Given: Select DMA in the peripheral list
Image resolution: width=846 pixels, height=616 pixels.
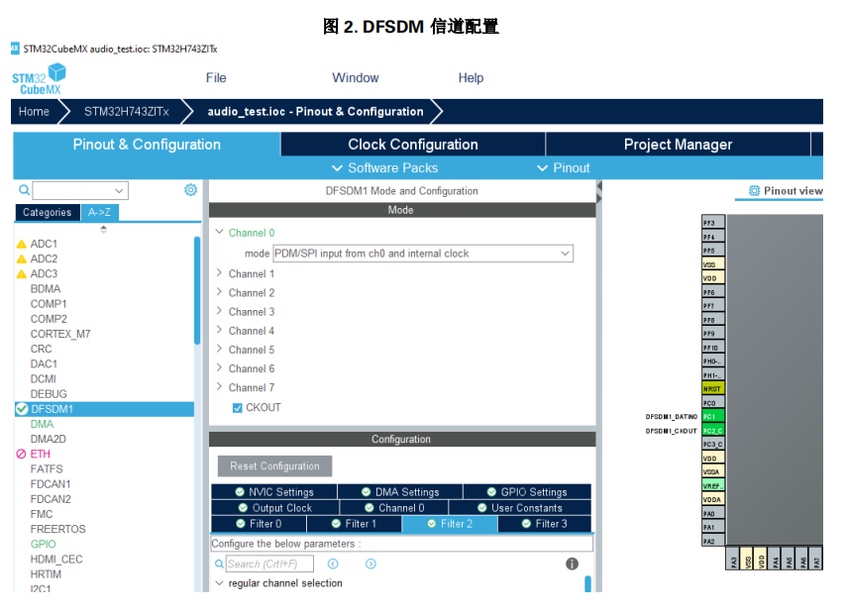Looking at the screenshot, I should point(42,424).
